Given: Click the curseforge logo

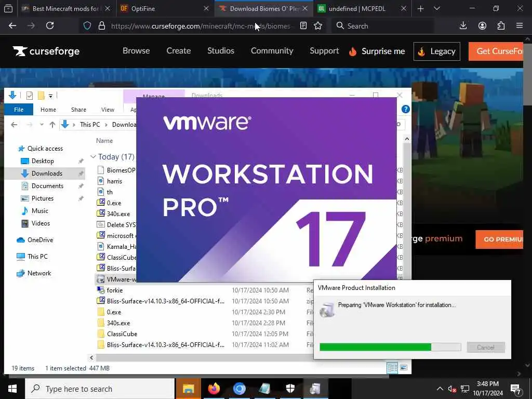Looking at the screenshot, I should [46, 51].
